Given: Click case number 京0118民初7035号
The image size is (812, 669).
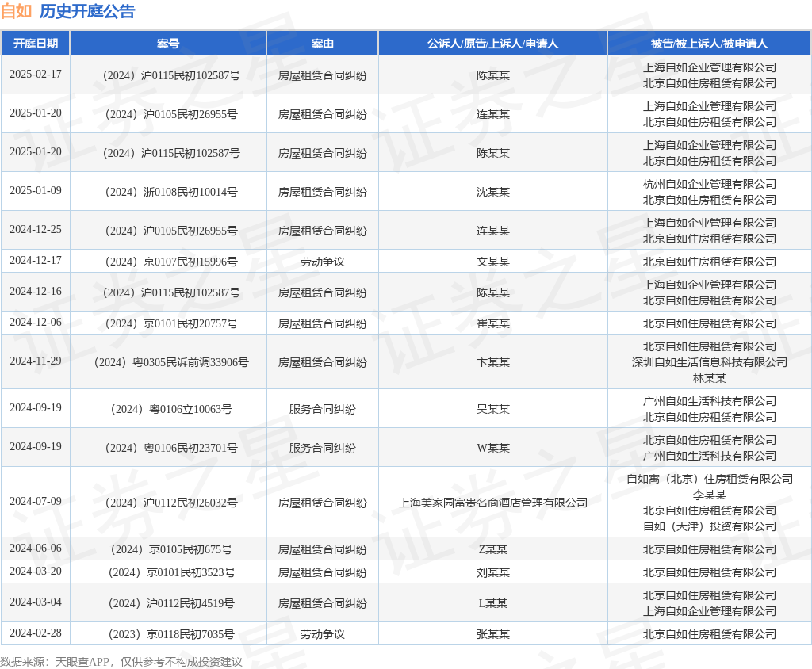Looking at the screenshot, I should pyautogui.click(x=171, y=634).
